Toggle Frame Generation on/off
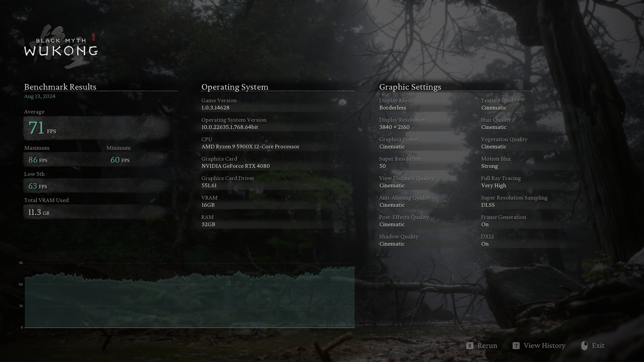This screenshot has width=644, height=362. click(x=485, y=224)
